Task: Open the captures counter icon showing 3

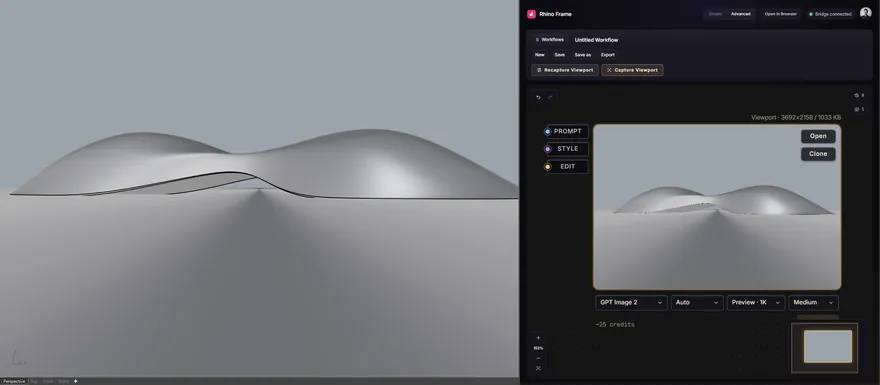Action: point(859,109)
